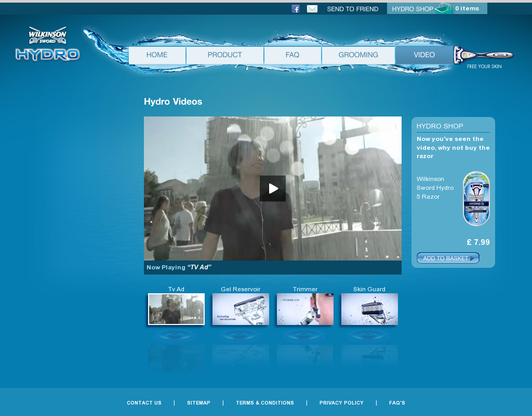This screenshot has height=416, width=532.
Task: Open the Product tab
Action: (x=224, y=55)
